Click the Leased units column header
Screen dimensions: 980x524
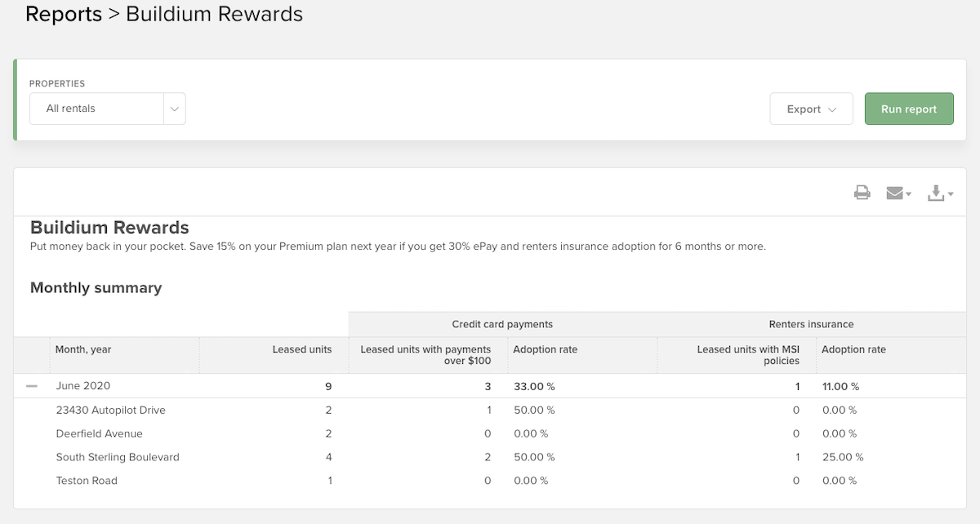tap(301, 349)
